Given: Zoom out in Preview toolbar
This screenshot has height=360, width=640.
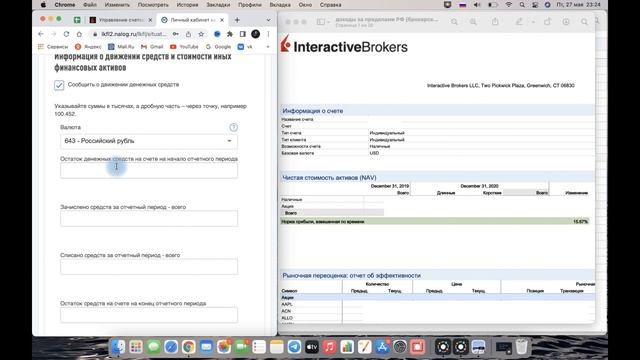Looking at the screenshot, I should [454, 22].
